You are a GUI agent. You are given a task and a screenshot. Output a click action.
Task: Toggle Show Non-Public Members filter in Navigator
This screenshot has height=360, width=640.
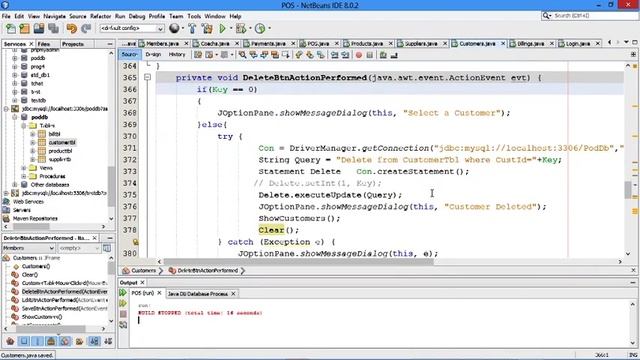51,341
